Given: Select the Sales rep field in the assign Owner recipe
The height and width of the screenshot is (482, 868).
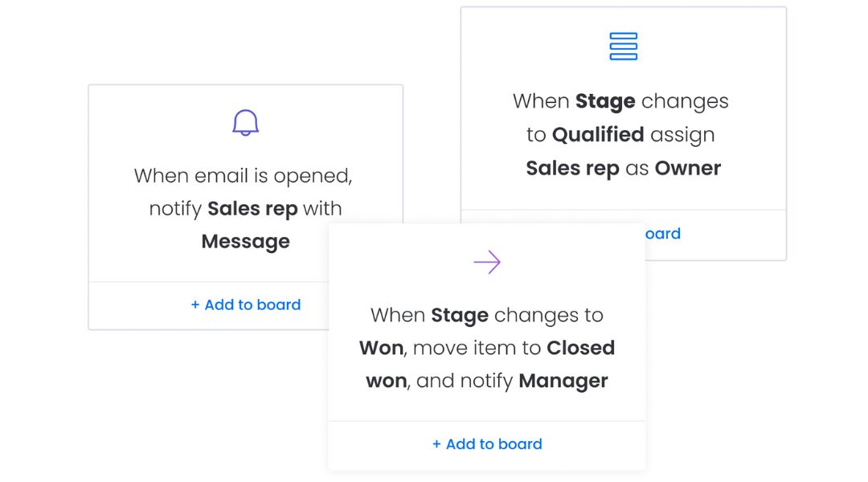Looking at the screenshot, I should tap(572, 169).
